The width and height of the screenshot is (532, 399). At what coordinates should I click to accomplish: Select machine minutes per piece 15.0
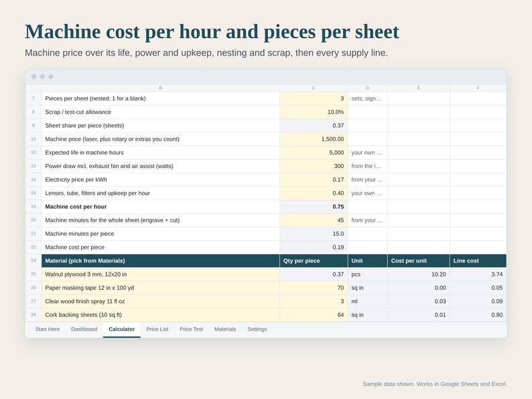pyautogui.click(x=314, y=234)
